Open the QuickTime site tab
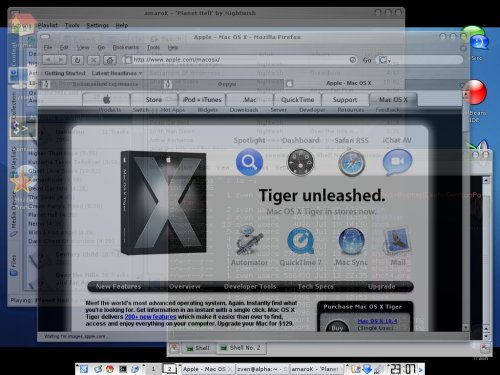Image resolution: width=500 pixels, height=375 pixels. [x=298, y=99]
